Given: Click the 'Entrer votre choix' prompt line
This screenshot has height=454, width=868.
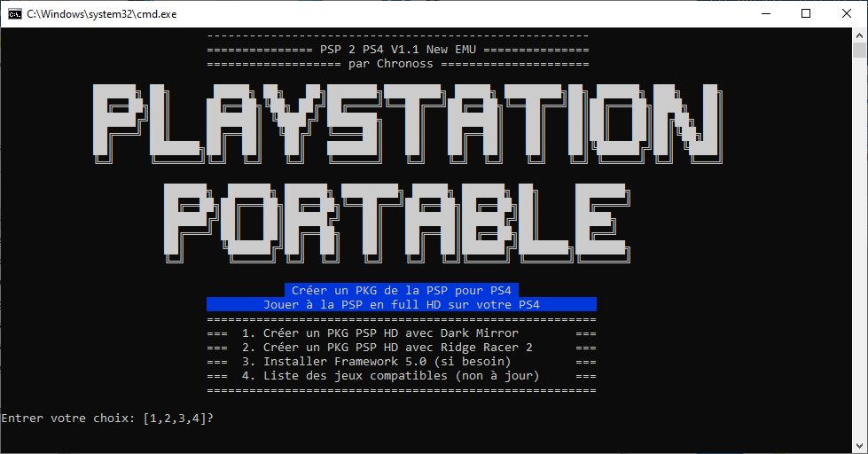Looking at the screenshot, I should tap(106, 419).
